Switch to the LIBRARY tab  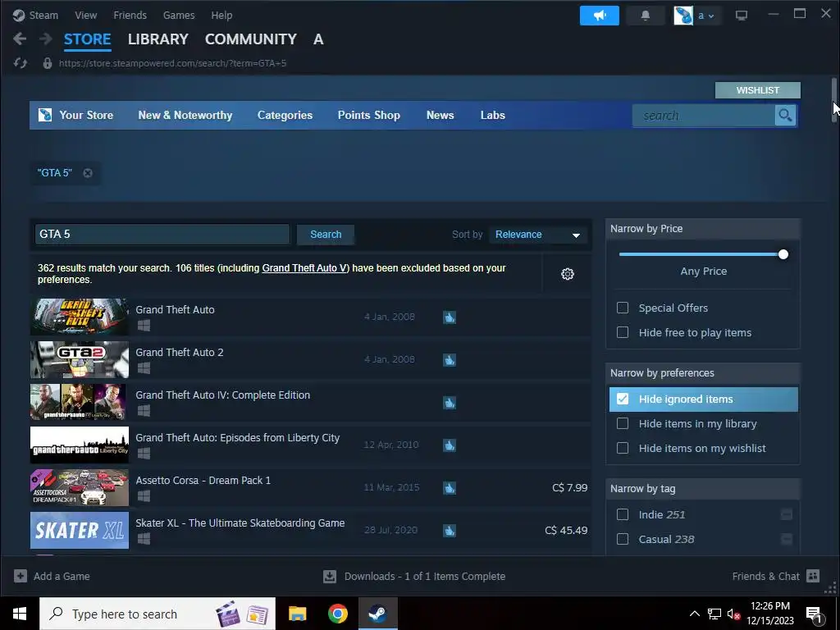pos(158,39)
